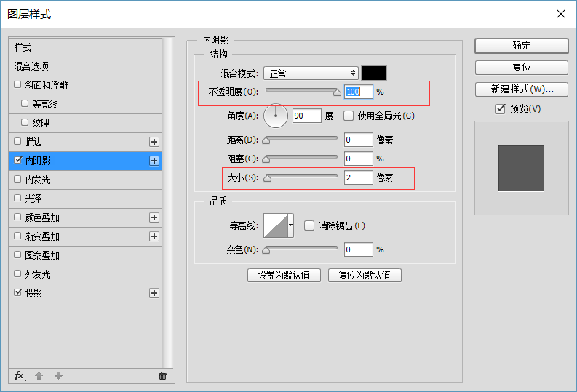This screenshot has width=577, height=392.
Task: Click the 距离 pixel value field
Action: point(359,140)
